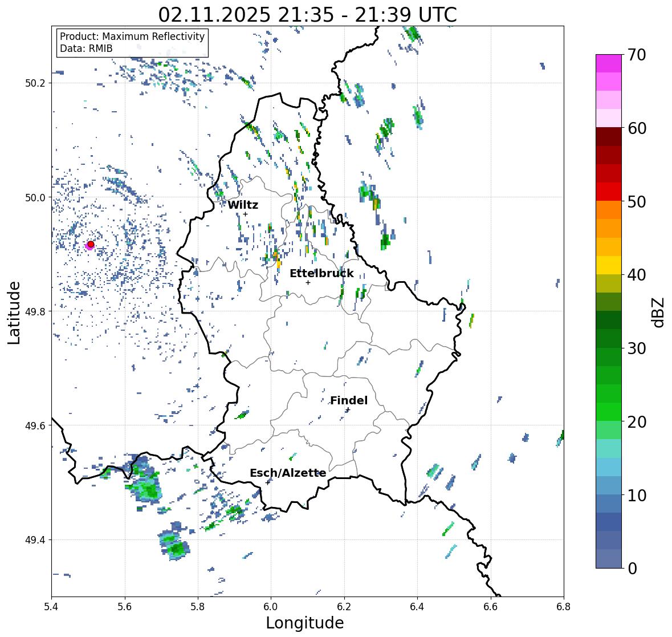This screenshot has width=672, height=637.
Task: Click the 6.4 longitude tick label
Action: (x=417, y=607)
